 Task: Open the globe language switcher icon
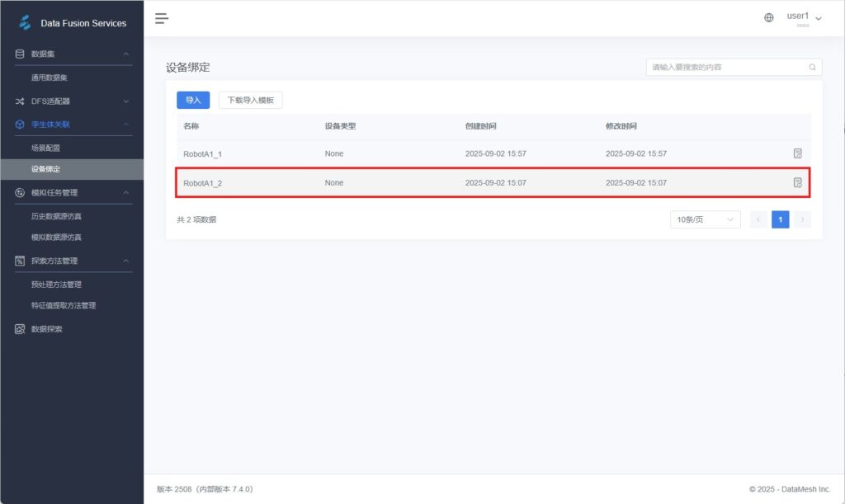[x=769, y=18]
